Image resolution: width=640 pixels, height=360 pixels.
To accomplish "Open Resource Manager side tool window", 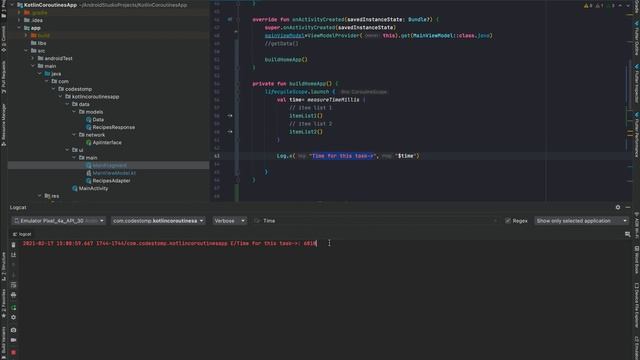I will (3, 124).
